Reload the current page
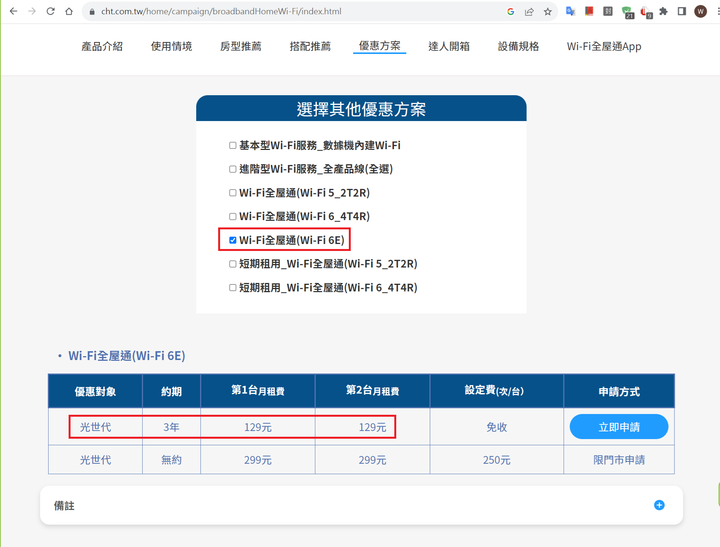This screenshot has width=720, height=547. click(51, 11)
